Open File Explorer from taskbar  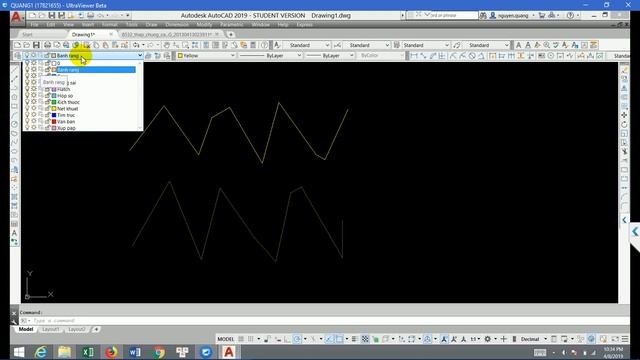click(64, 352)
